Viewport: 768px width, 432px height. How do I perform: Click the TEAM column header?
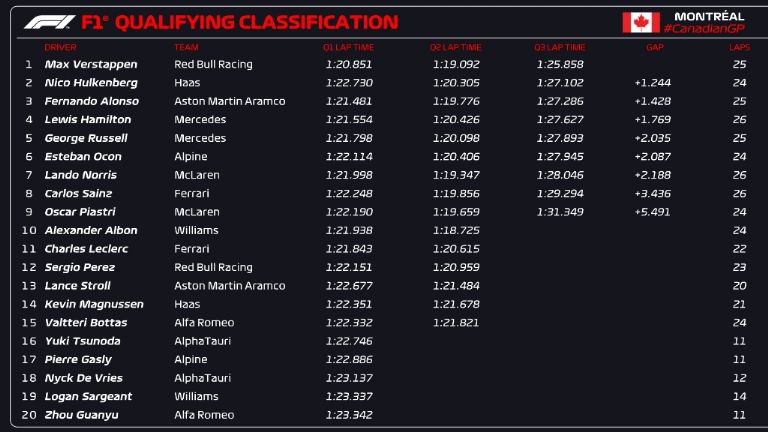(185, 47)
